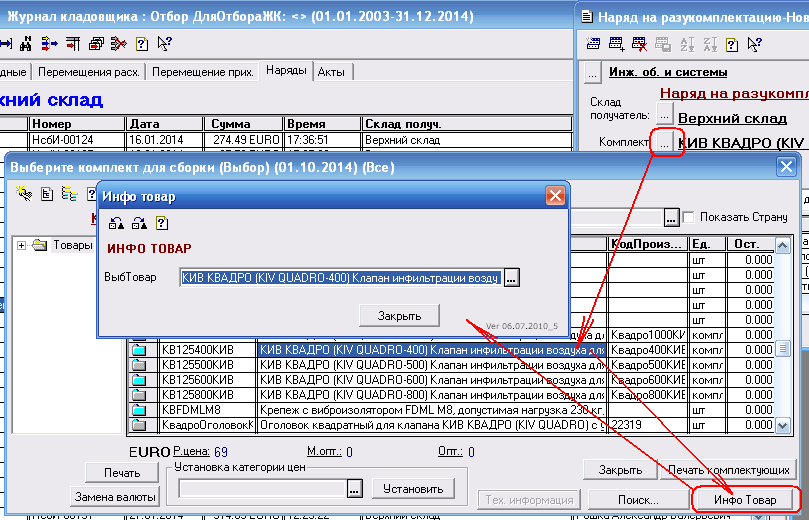Open the Комплект ellipsis selector in Наряд window
Image resolution: width=809 pixels, height=520 pixels.
click(x=665, y=143)
